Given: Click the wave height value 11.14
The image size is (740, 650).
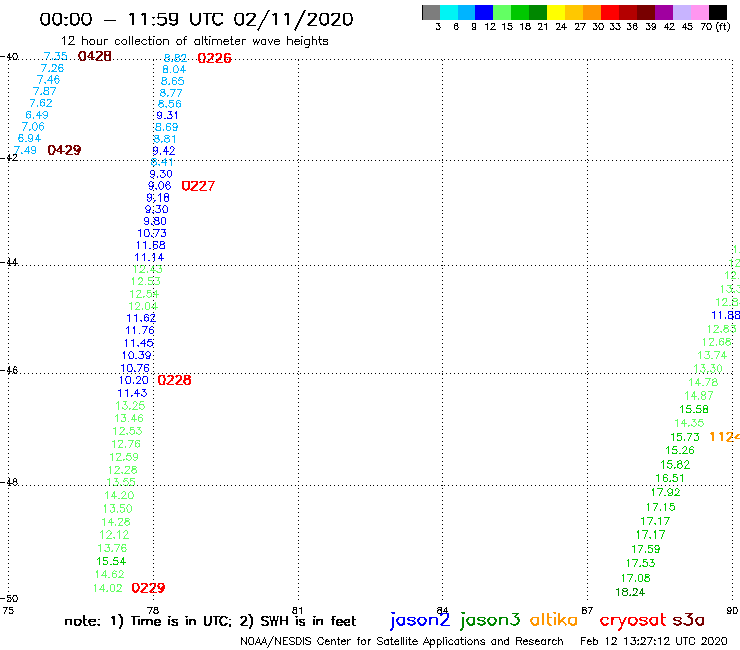Looking at the screenshot, I should 149,257.
